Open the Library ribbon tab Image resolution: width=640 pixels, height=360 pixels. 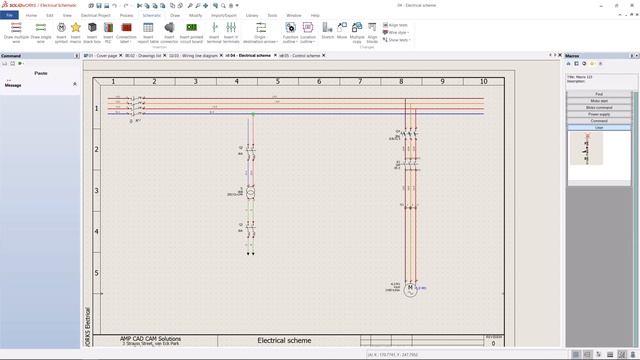(252, 15)
